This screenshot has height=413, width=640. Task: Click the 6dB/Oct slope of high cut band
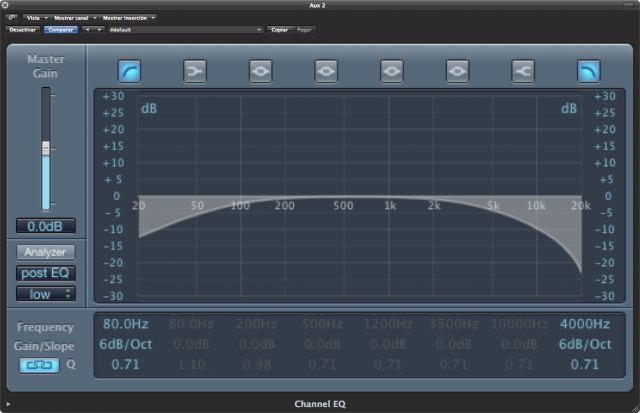tap(585, 344)
